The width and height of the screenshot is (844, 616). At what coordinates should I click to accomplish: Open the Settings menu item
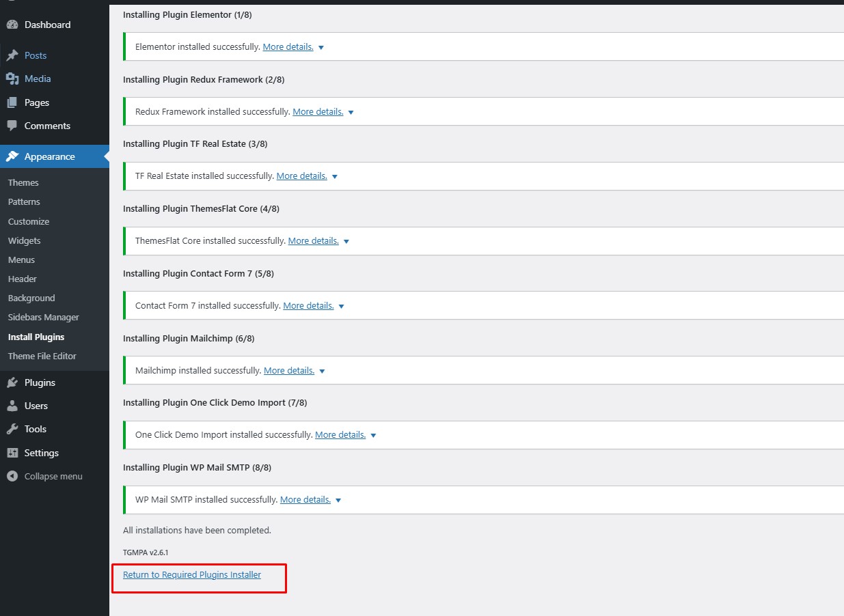[x=55, y=453]
